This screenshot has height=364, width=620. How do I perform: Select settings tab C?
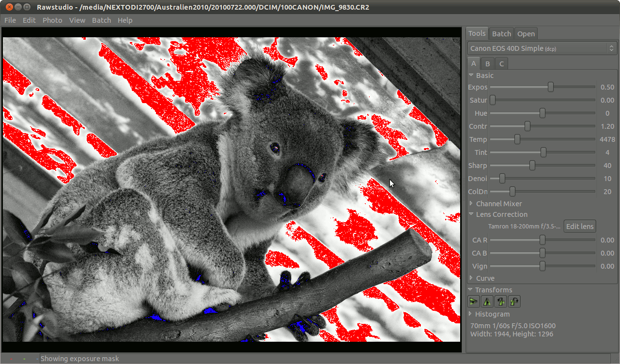point(501,63)
